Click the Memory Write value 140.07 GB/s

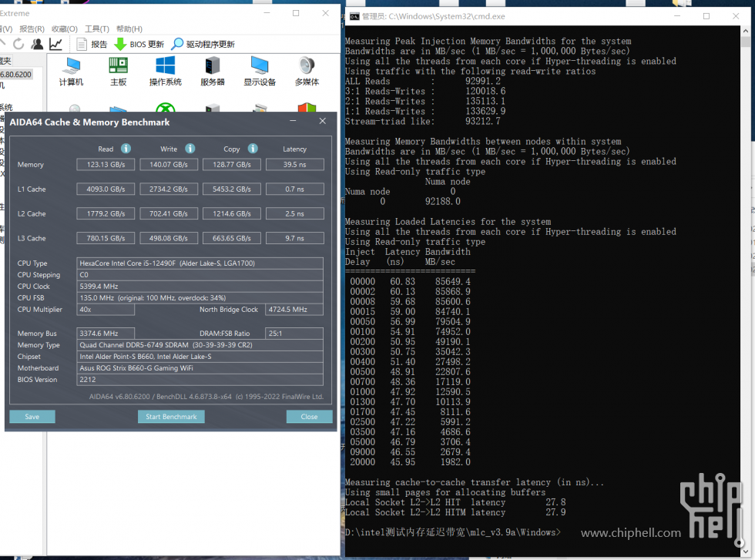[169, 165]
